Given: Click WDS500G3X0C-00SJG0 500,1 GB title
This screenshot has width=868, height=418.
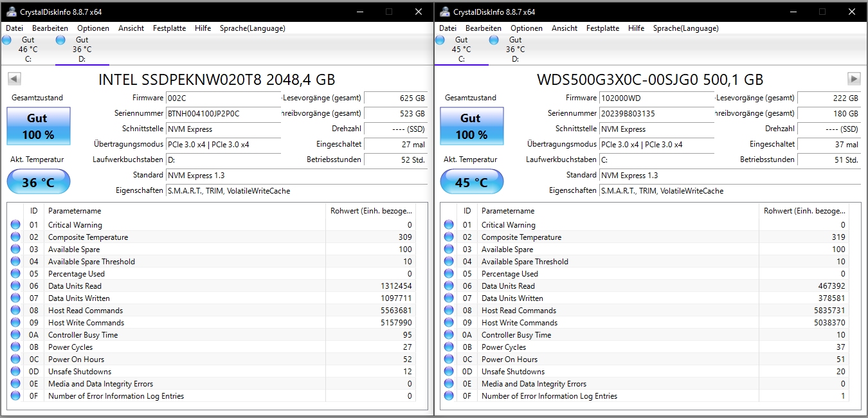Looking at the screenshot, I should [650, 80].
